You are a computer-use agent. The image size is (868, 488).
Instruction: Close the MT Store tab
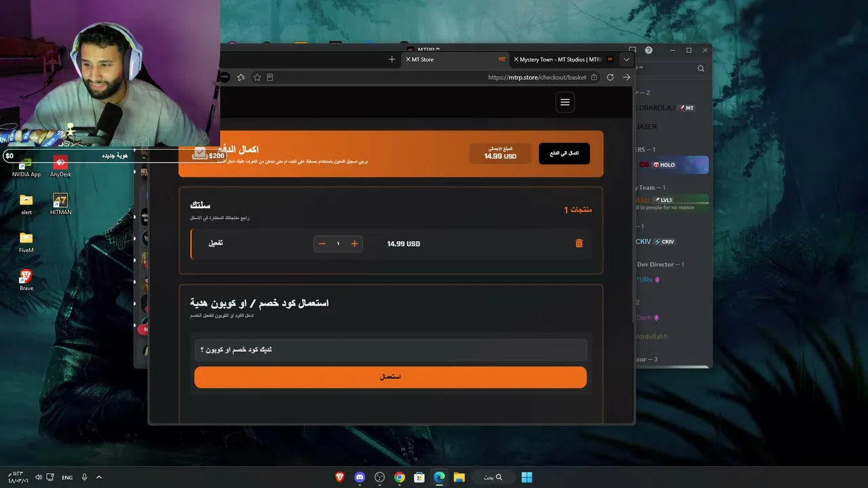click(x=408, y=60)
